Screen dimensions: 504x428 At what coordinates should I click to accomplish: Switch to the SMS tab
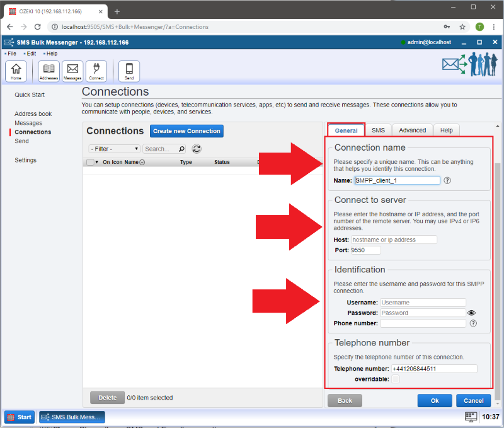click(x=378, y=130)
